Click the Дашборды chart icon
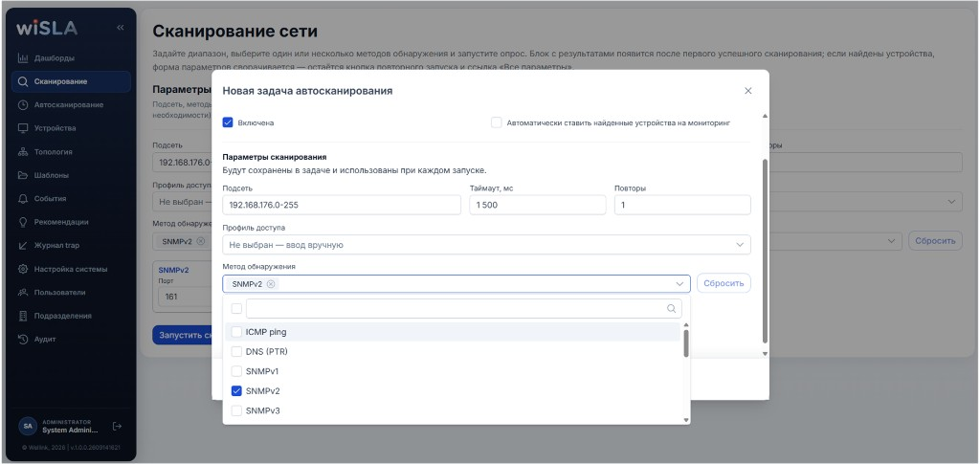Viewport: 980px width, 464px height. (23, 58)
